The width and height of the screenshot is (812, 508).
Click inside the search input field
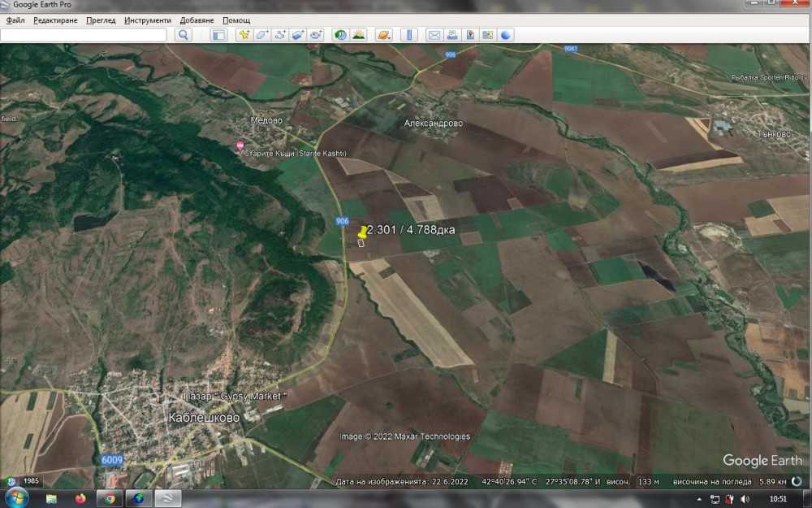[x=84, y=35]
